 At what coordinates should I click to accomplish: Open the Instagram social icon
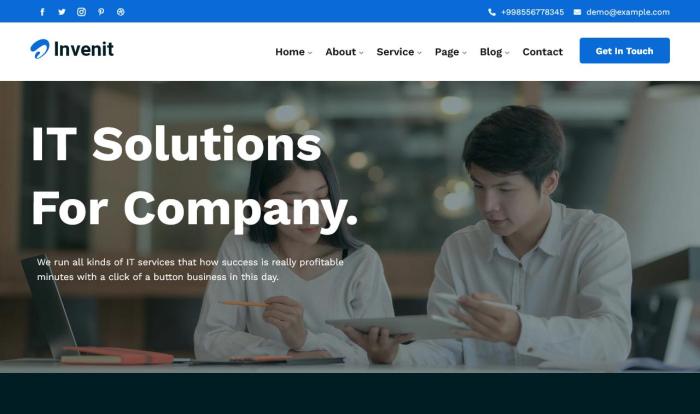pyautogui.click(x=81, y=12)
